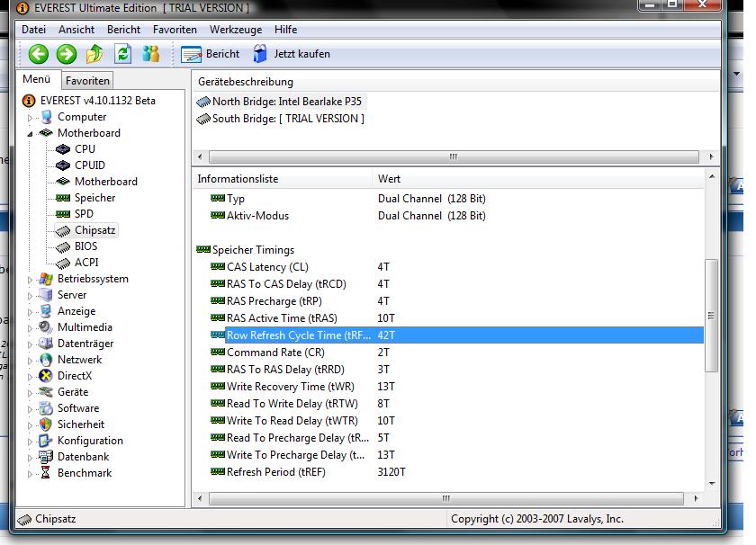Screen dimensions: 756x545
Task: Click the info list horizontal scrollbar thumb
Action: click(446, 498)
